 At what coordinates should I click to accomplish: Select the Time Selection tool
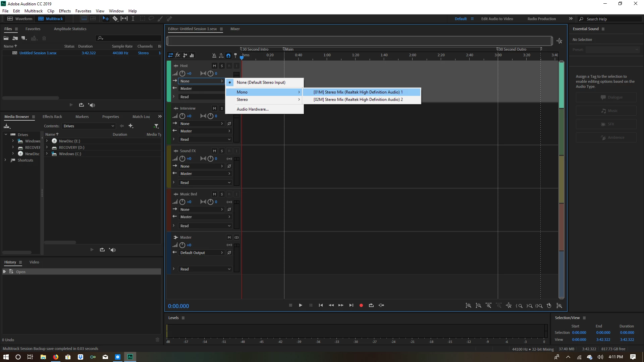tap(133, 19)
